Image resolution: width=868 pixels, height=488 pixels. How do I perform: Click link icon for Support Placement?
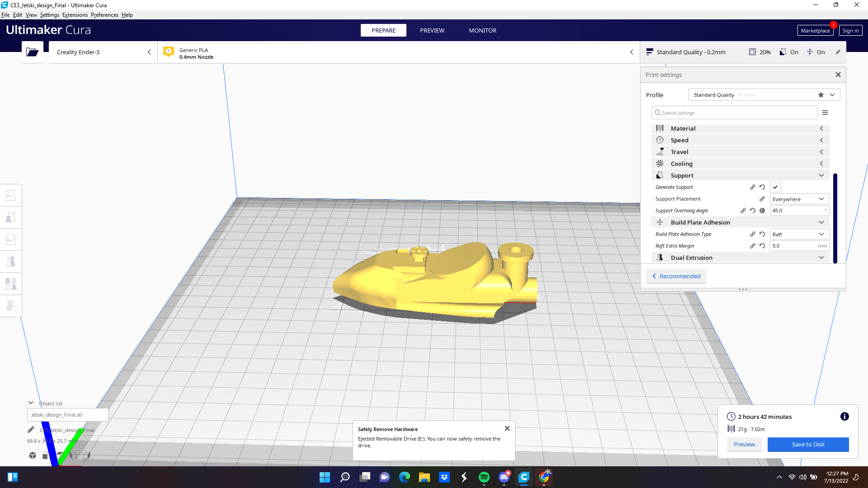(762, 199)
